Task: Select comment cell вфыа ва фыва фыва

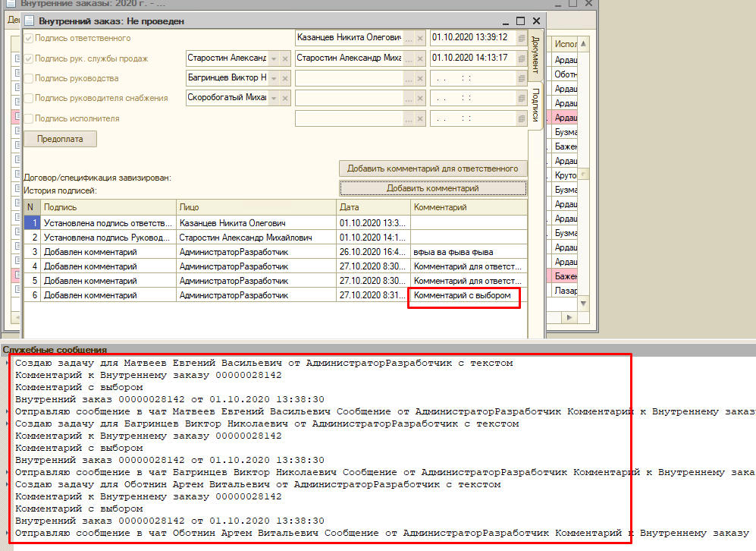Action: (x=469, y=252)
